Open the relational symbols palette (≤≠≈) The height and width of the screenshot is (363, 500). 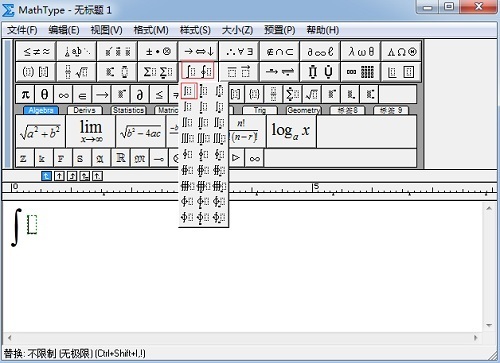point(36,51)
